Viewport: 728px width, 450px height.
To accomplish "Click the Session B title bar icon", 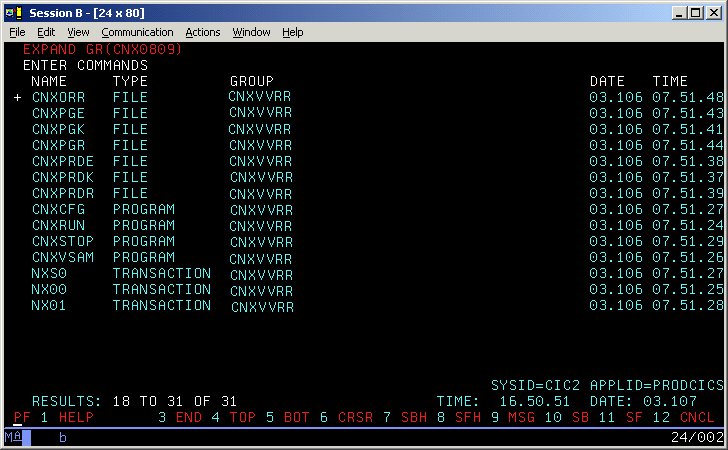I will click(14, 13).
